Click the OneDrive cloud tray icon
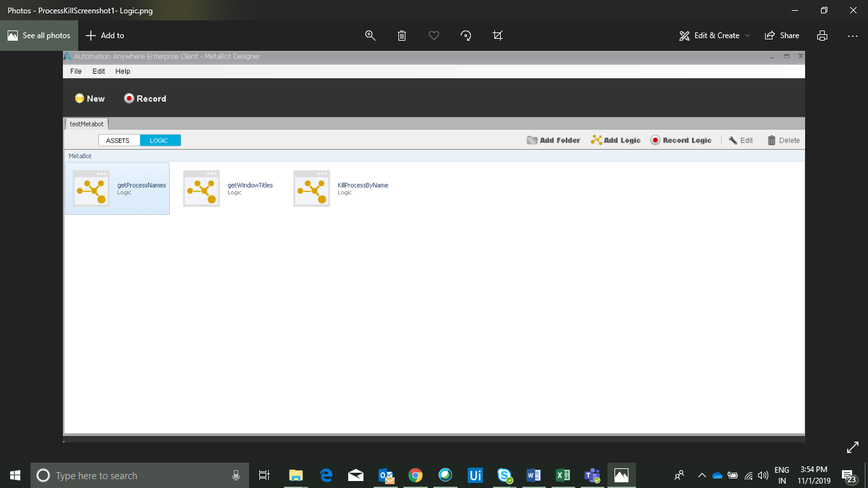 click(x=717, y=475)
